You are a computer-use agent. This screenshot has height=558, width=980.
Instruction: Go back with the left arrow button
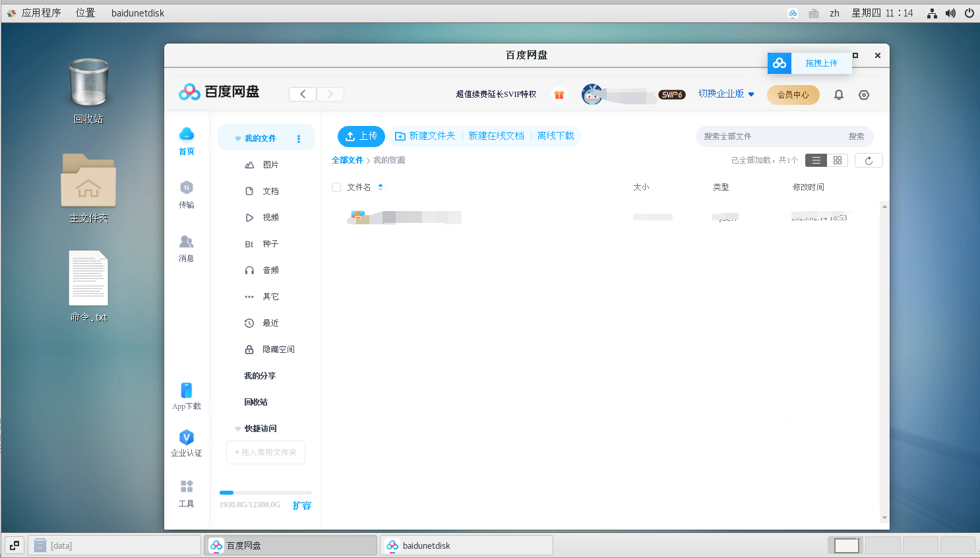pos(303,94)
